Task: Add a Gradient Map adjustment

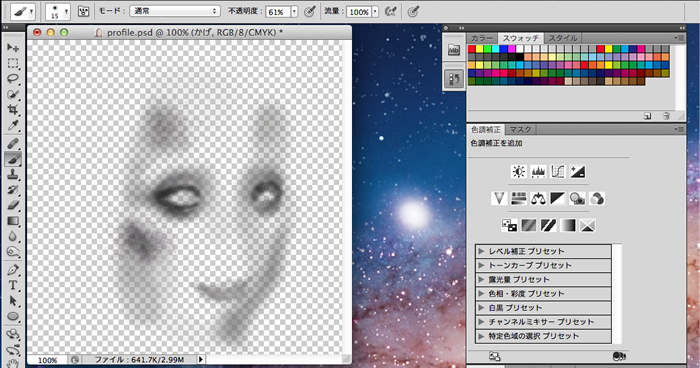Action: click(568, 225)
